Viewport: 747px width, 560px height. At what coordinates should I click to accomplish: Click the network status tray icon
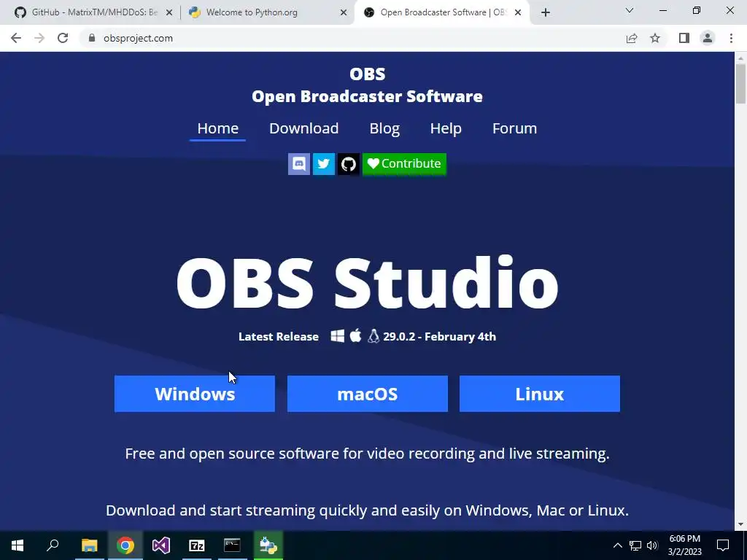pyautogui.click(x=635, y=545)
